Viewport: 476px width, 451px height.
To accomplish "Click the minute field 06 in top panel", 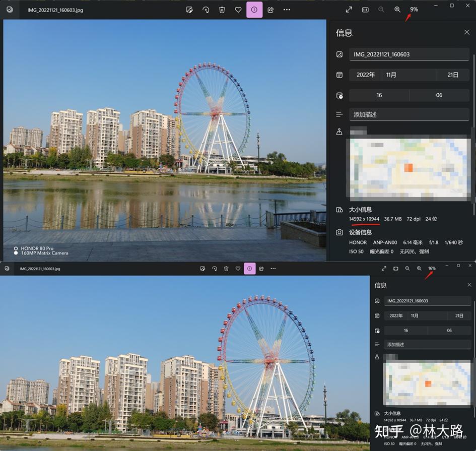I will point(439,95).
